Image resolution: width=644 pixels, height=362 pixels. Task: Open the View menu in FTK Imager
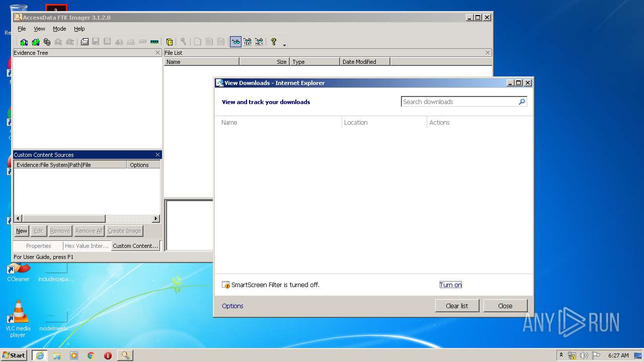click(x=39, y=29)
